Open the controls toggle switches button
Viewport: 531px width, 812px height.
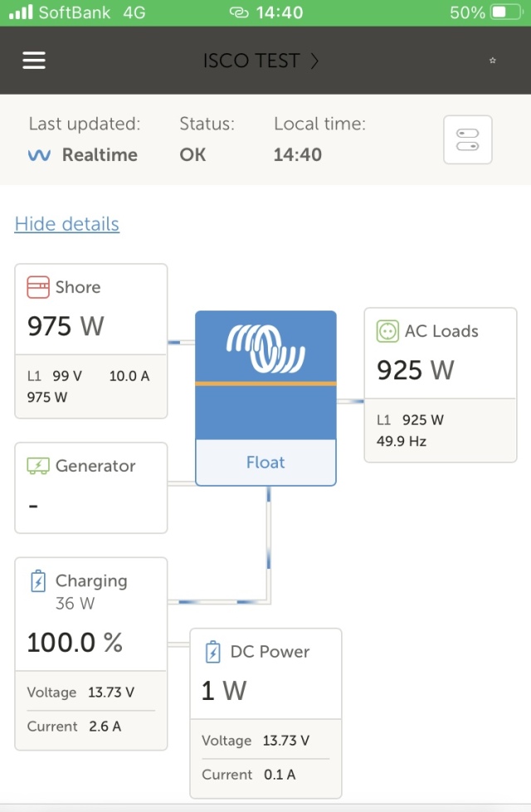coord(467,139)
